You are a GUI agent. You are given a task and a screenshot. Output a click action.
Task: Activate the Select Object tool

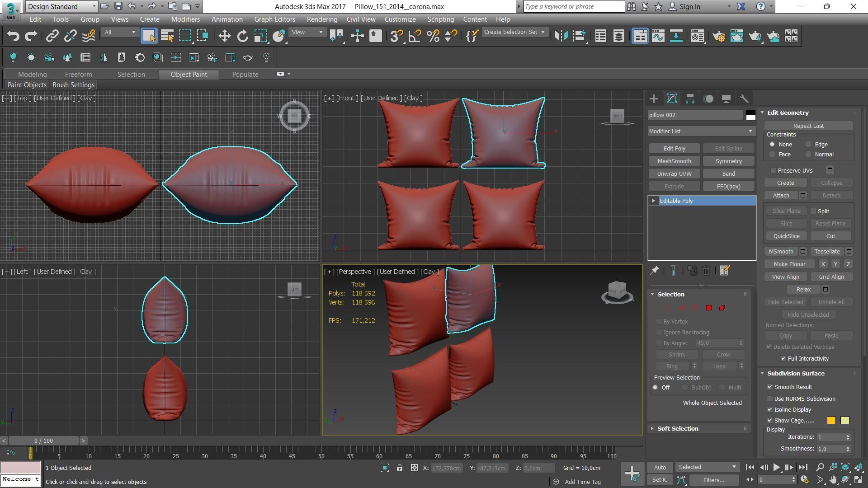(x=149, y=36)
